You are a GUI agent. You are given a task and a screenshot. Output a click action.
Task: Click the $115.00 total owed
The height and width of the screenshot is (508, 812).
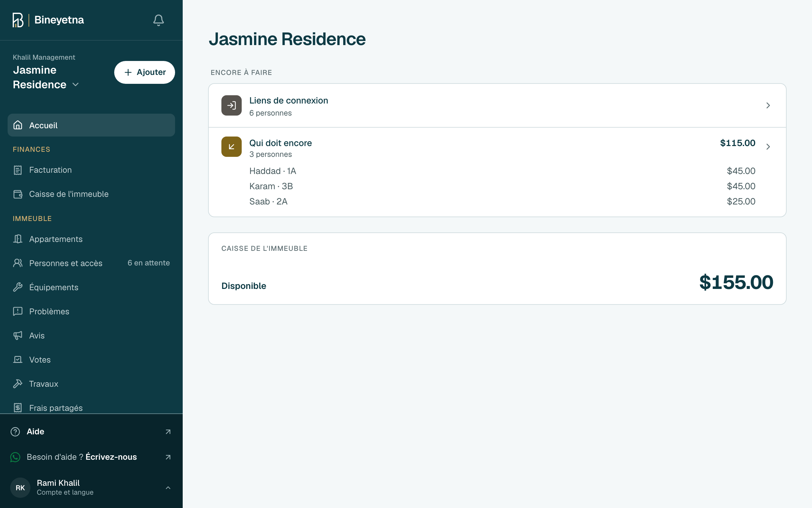click(x=737, y=143)
